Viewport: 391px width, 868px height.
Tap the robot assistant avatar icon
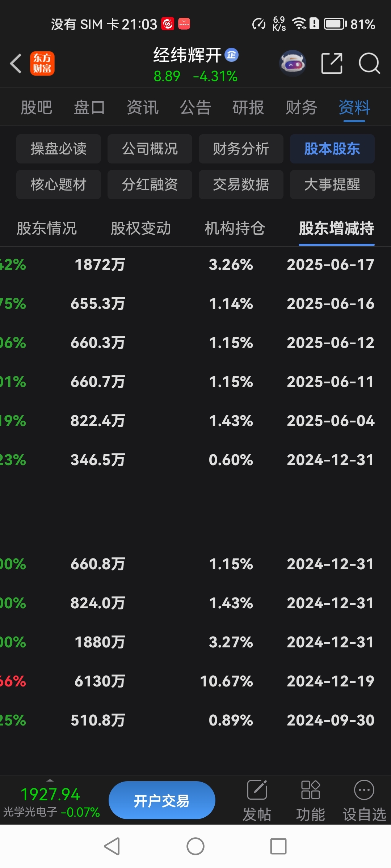pos(293,63)
